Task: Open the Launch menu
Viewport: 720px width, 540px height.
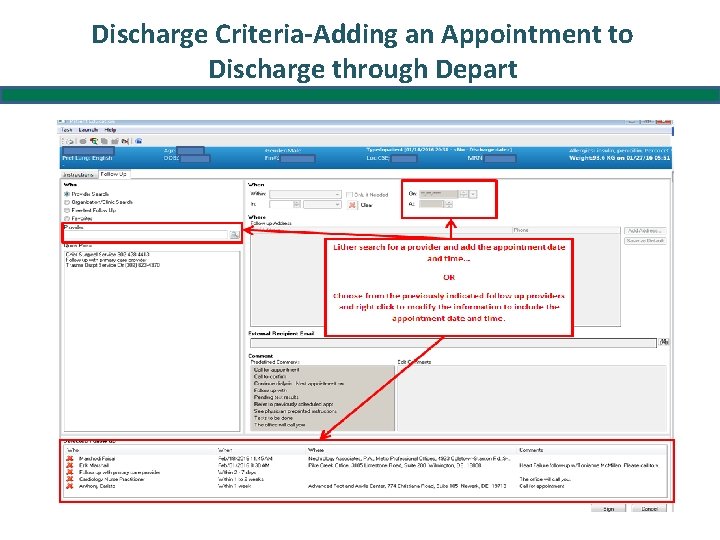Action: point(88,130)
